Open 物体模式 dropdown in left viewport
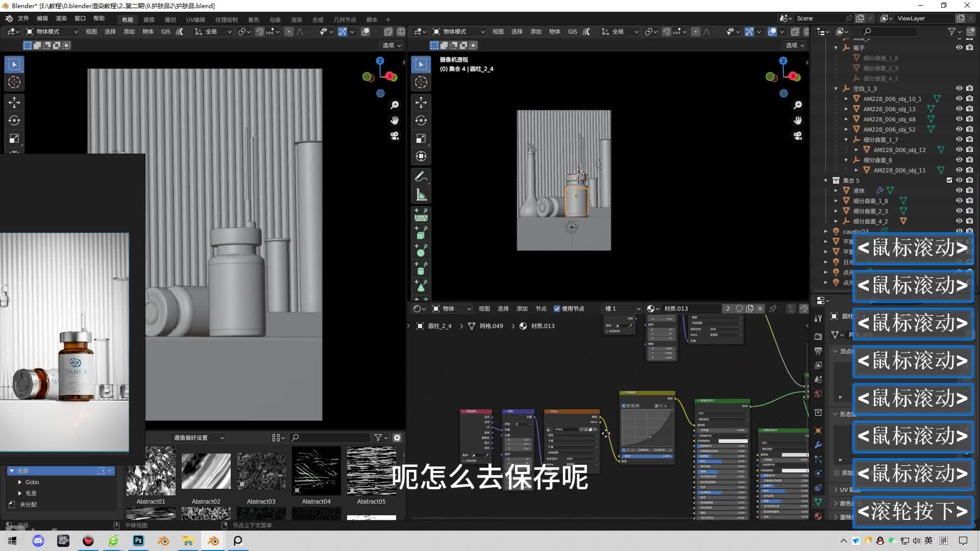Screen dimensions: 980x551 pyautogui.click(x=52, y=32)
